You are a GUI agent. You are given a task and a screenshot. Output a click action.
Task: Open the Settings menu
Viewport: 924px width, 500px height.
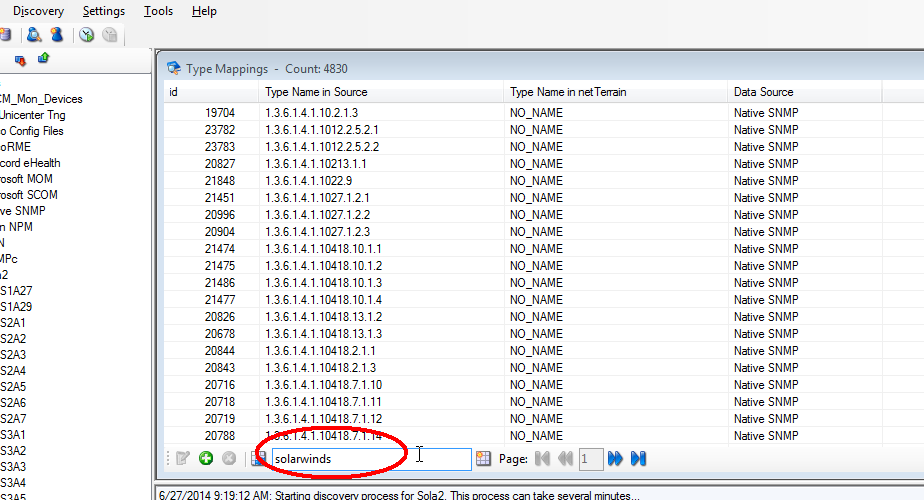point(104,11)
